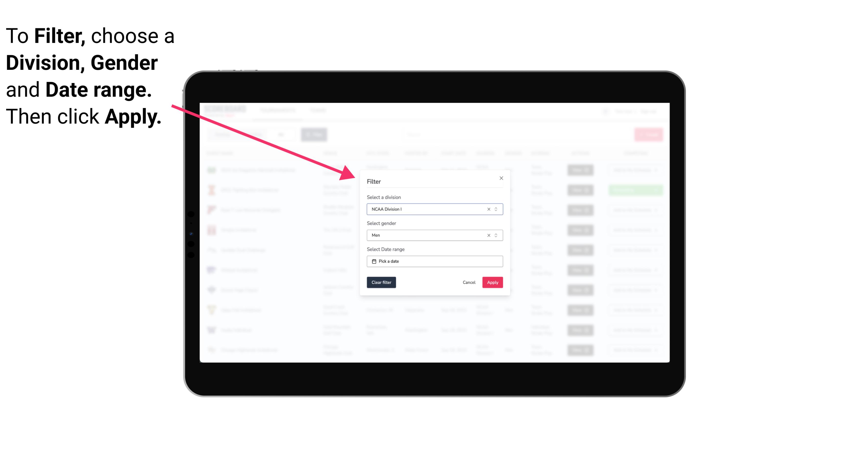The width and height of the screenshot is (868, 467).
Task: Click the Pick a date input field
Action: click(x=434, y=261)
